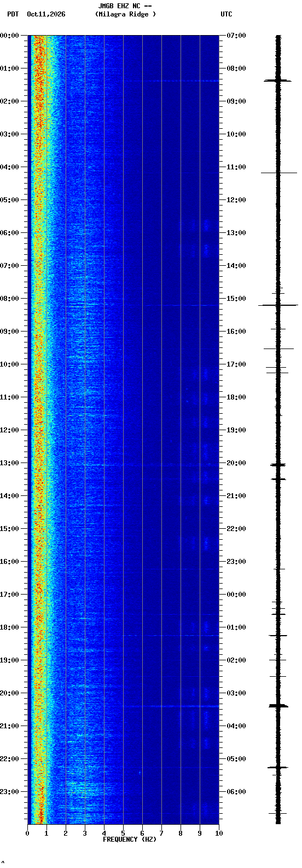Click the '10' frequency axis tick label
The image size is (302, 868).
[219, 833]
